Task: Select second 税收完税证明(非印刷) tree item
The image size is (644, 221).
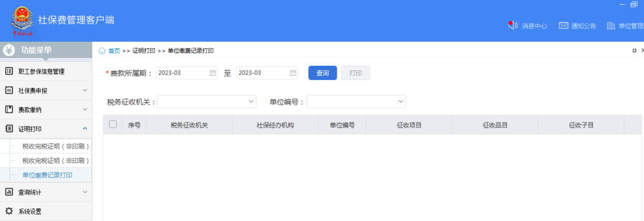Action: pyautogui.click(x=56, y=161)
